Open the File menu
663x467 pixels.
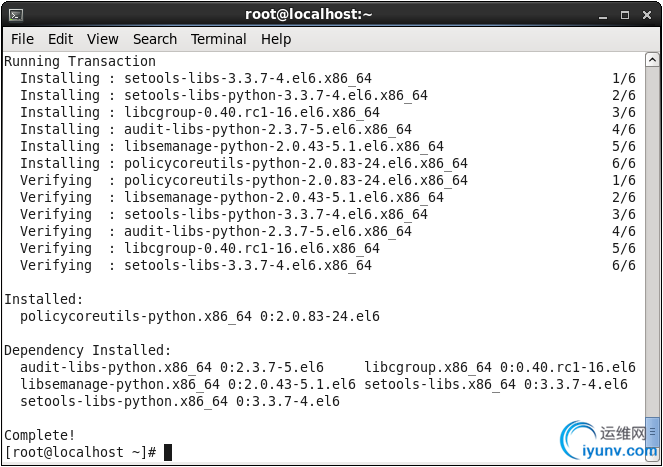click(22, 39)
